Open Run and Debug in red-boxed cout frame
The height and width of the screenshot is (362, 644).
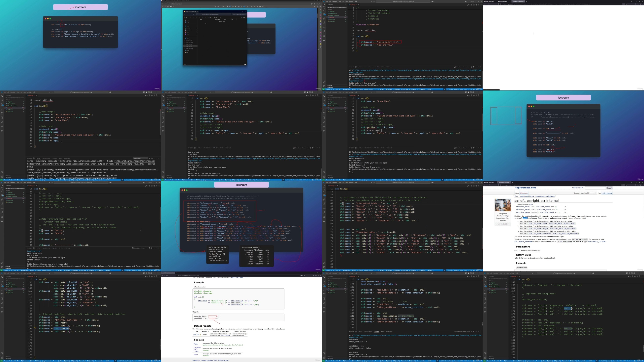[x=324, y=18]
